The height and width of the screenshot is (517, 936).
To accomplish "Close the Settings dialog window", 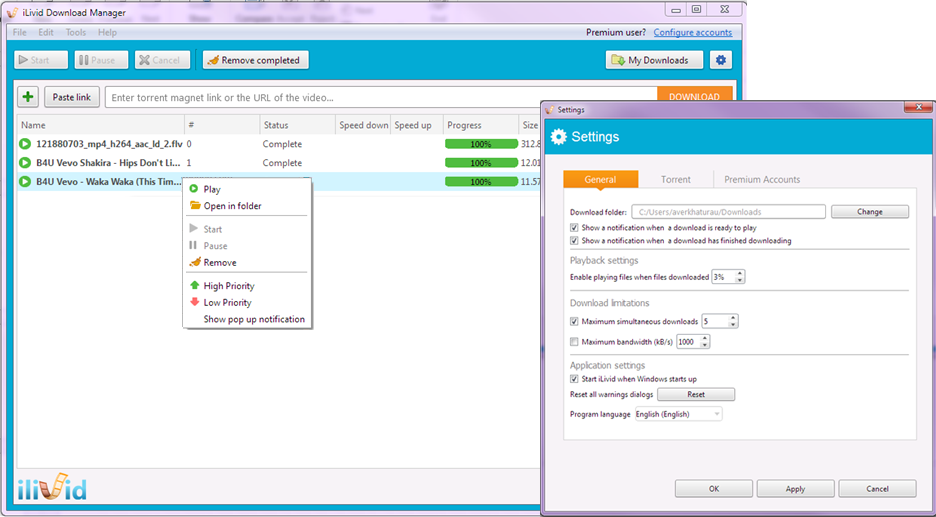I will pyautogui.click(x=918, y=107).
